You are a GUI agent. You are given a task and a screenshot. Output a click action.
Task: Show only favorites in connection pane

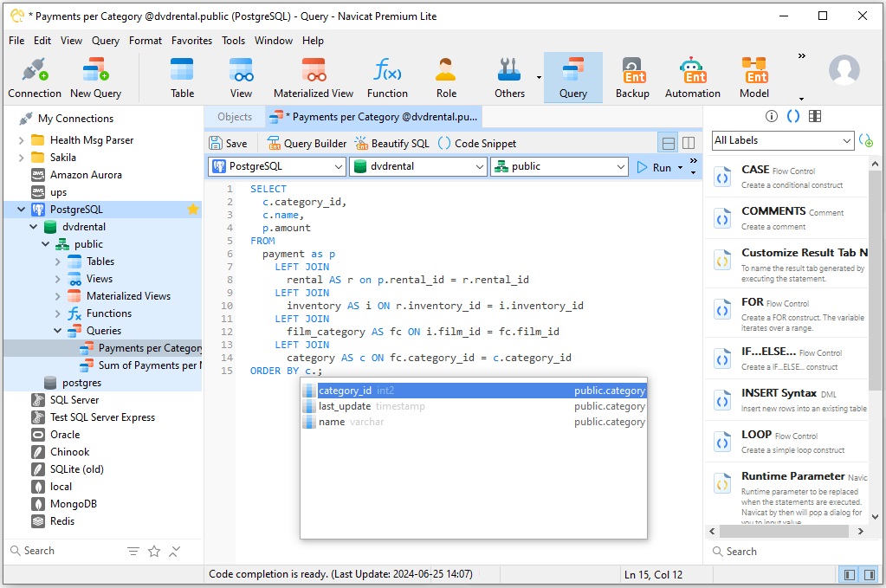[x=153, y=552]
